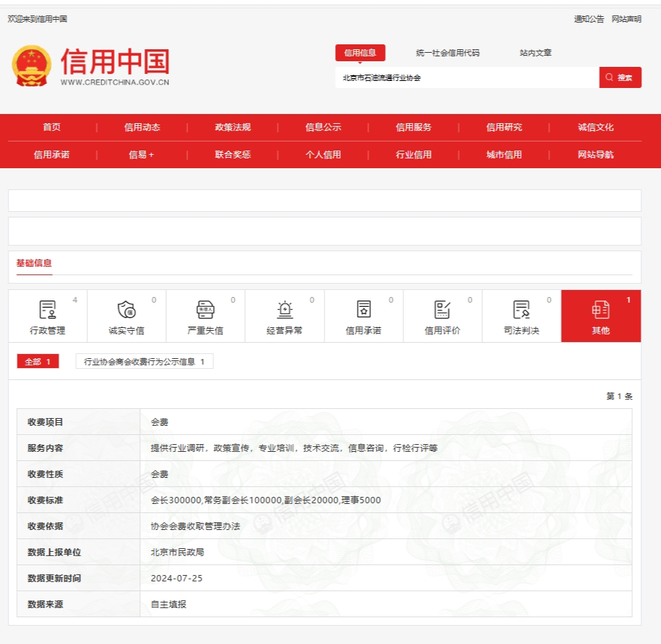The image size is (661, 644).
Task: Filter by 行业协会商会收费行为公示信息
Action: (x=144, y=362)
